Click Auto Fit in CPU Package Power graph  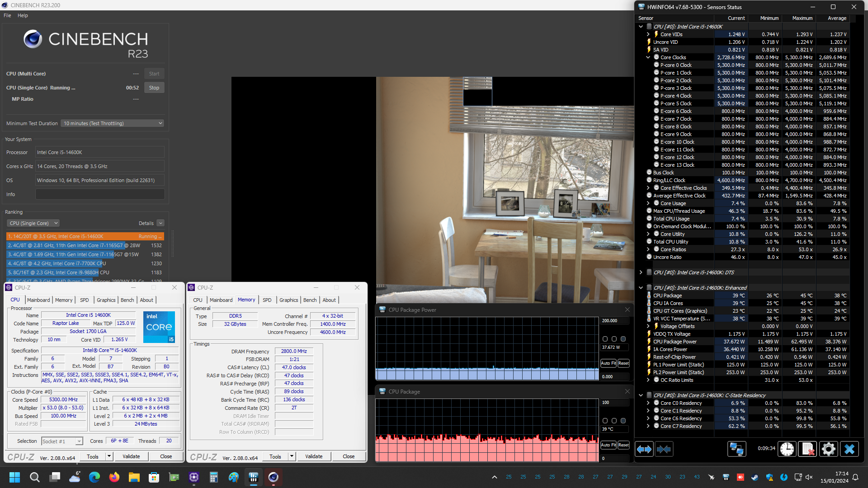(608, 363)
